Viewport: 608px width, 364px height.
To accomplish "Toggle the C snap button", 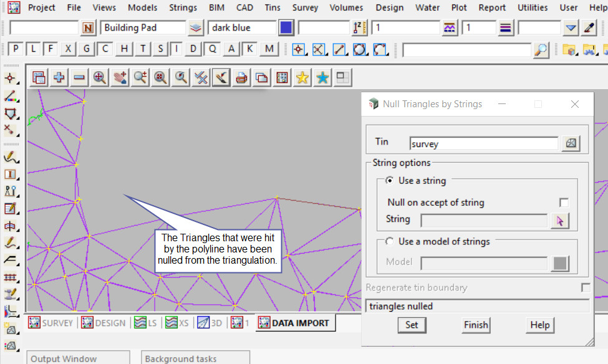I will pyautogui.click(x=105, y=49).
